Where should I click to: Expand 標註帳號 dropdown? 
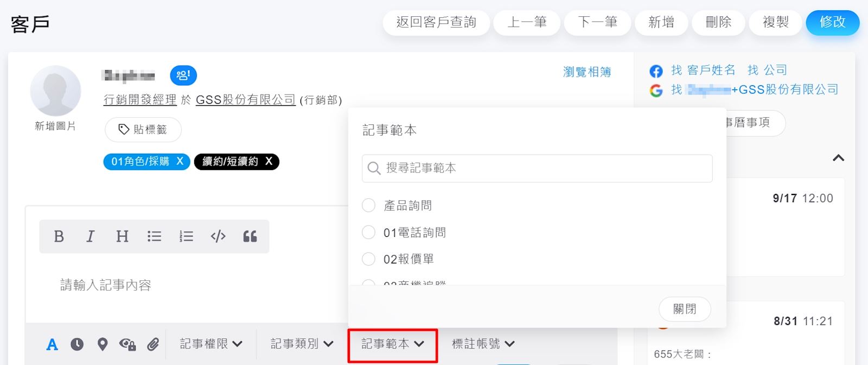[483, 344]
